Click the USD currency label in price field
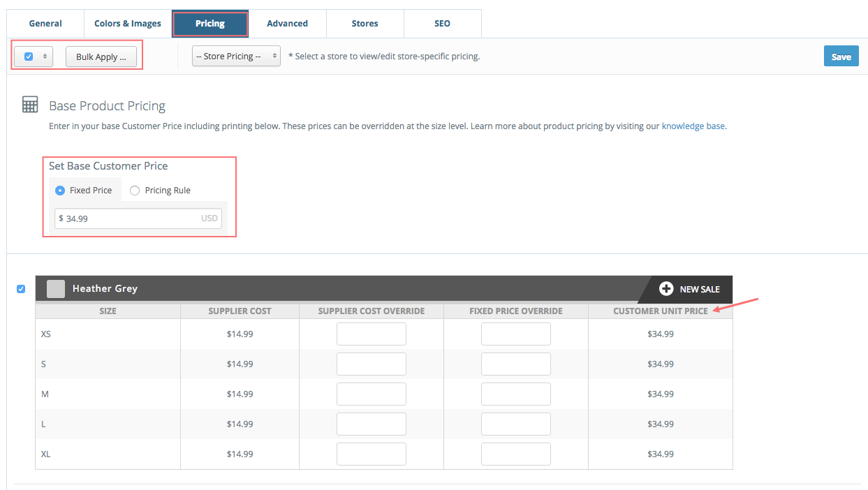Viewport: 868px width, 490px height. click(209, 218)
